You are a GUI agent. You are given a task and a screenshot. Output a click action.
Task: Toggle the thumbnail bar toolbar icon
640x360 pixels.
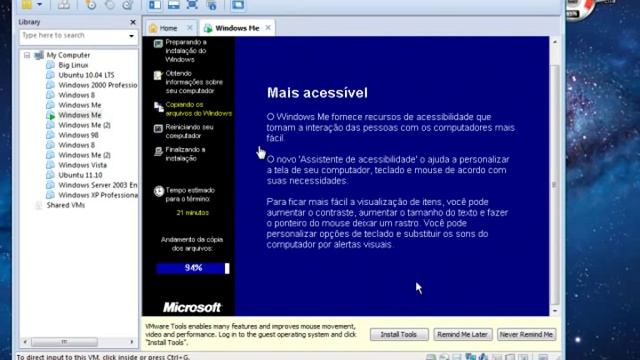(173, 4)
